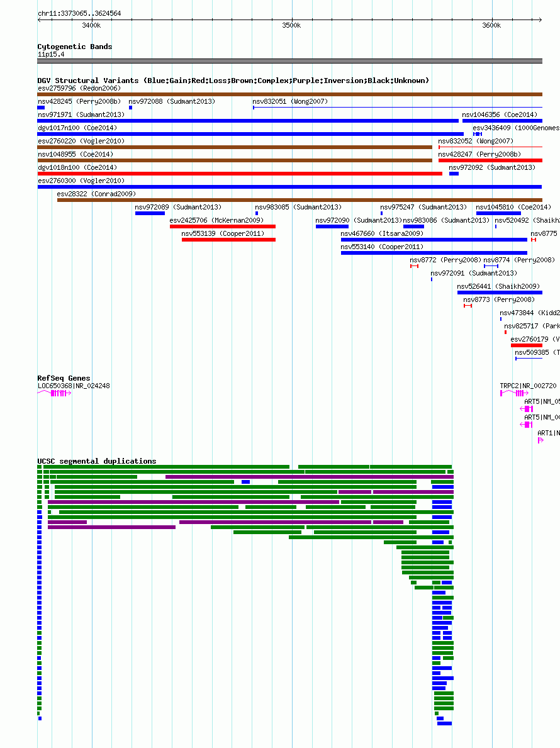Select the nsv8774 (Perry2008) label
Viewport: 560px width, 748px height.
click(519, 260)
